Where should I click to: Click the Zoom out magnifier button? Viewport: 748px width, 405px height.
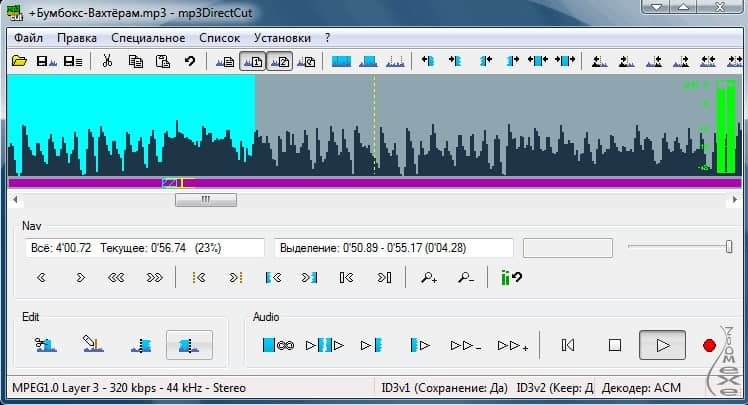464,278
